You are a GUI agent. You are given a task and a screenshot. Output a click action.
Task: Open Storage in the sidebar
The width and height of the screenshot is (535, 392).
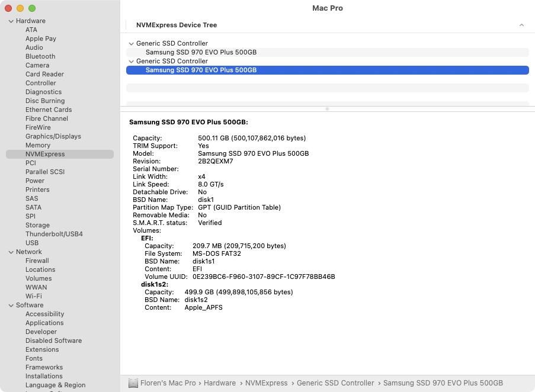37,225
